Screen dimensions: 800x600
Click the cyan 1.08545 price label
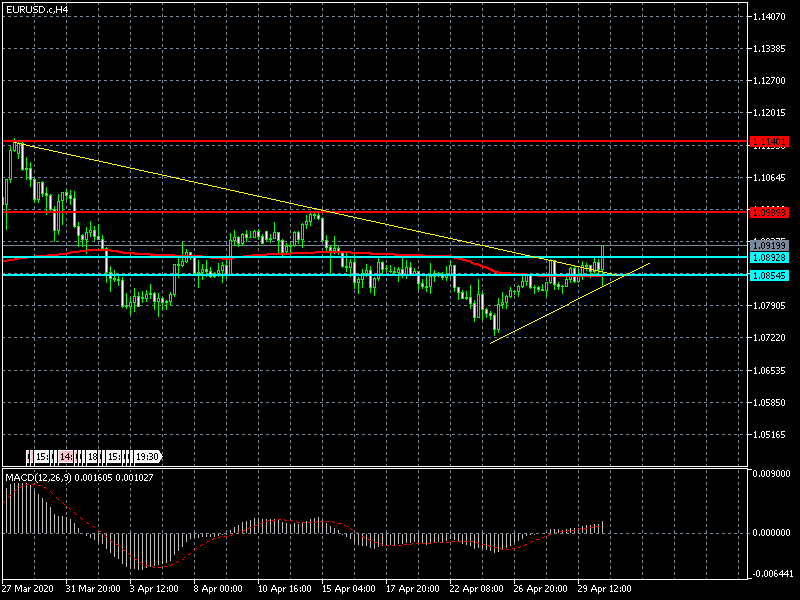coord(769,276)
